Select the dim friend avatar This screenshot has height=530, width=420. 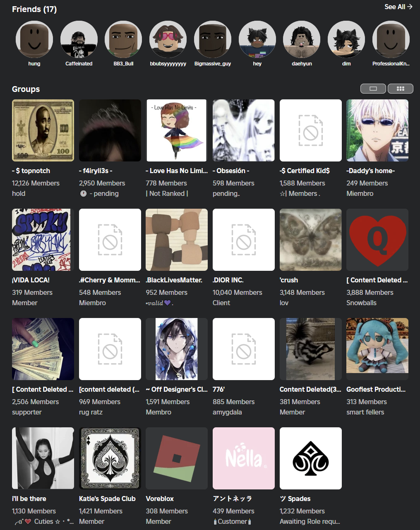[x=346, y=40]
